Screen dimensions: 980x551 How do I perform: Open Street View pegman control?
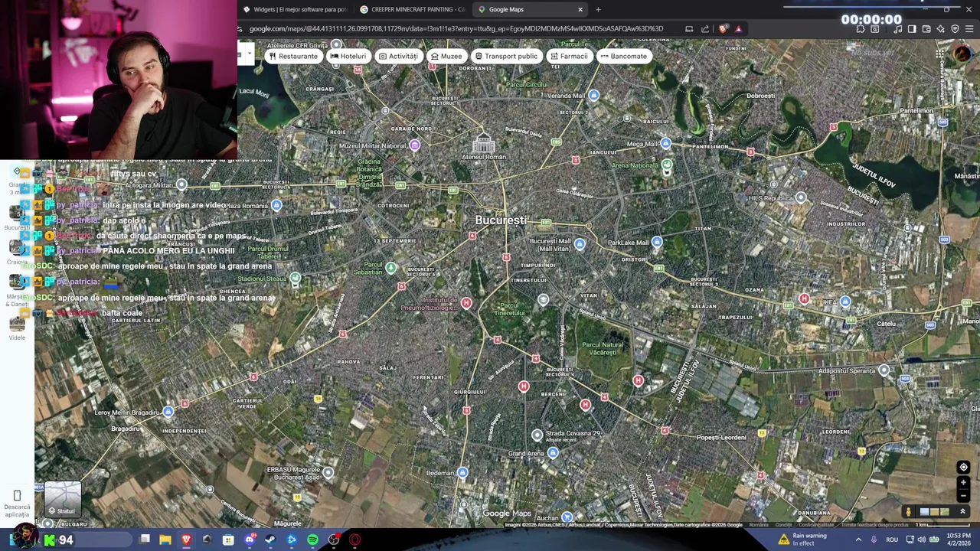coord(908,512)
